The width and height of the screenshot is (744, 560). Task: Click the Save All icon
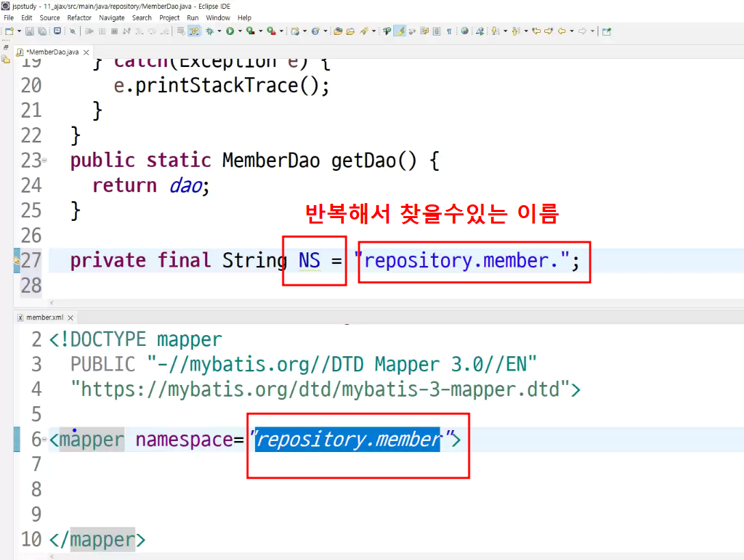point(42,31)
